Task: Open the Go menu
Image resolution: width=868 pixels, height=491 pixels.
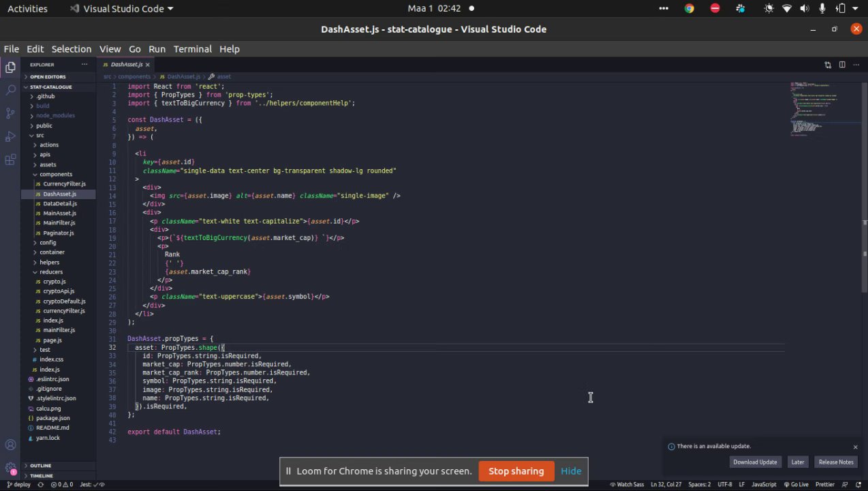Action: point(135,49)
